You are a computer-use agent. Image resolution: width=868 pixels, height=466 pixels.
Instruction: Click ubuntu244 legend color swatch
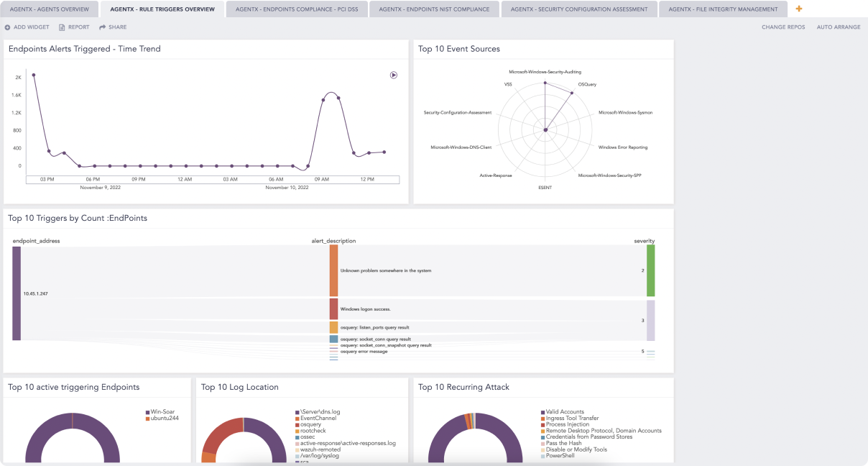click(147, 418)
